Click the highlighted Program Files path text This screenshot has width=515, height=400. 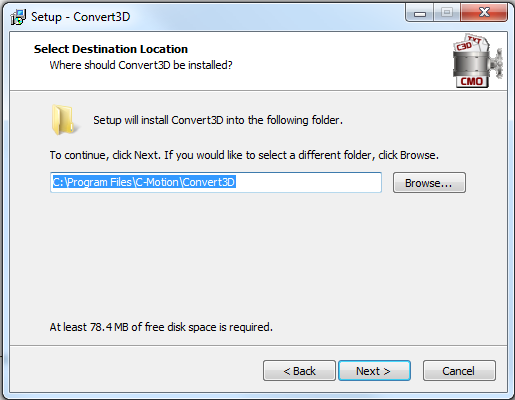coord(144,182)
